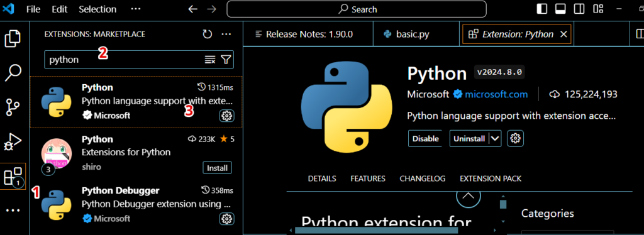Open the Source Control view
The width and height of the screenshot is (644, 235).
click(x=13, y=107)
